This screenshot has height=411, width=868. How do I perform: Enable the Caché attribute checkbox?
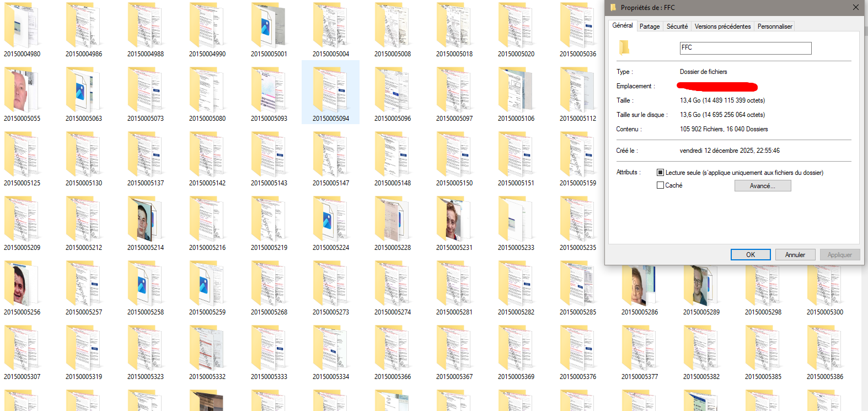click(660, 185)
